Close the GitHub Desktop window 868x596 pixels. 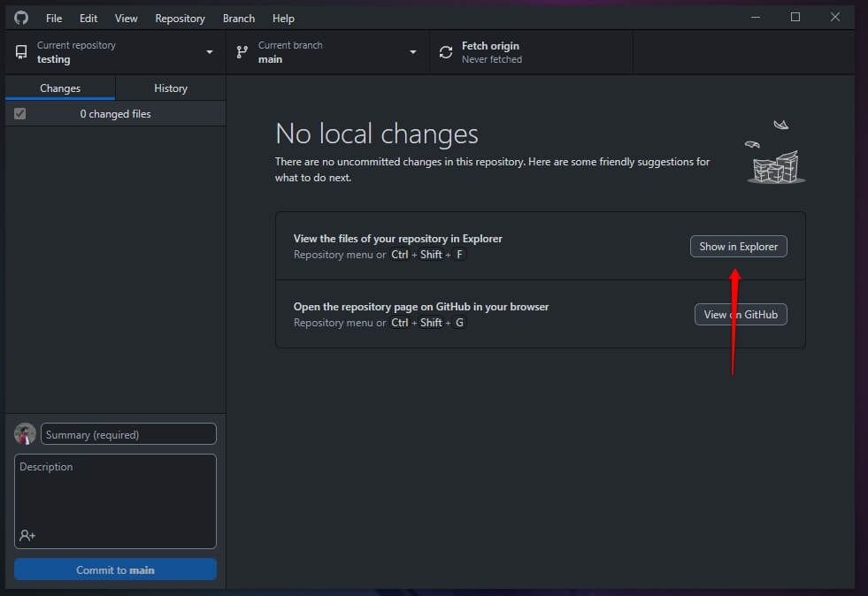tap(834, 17)
